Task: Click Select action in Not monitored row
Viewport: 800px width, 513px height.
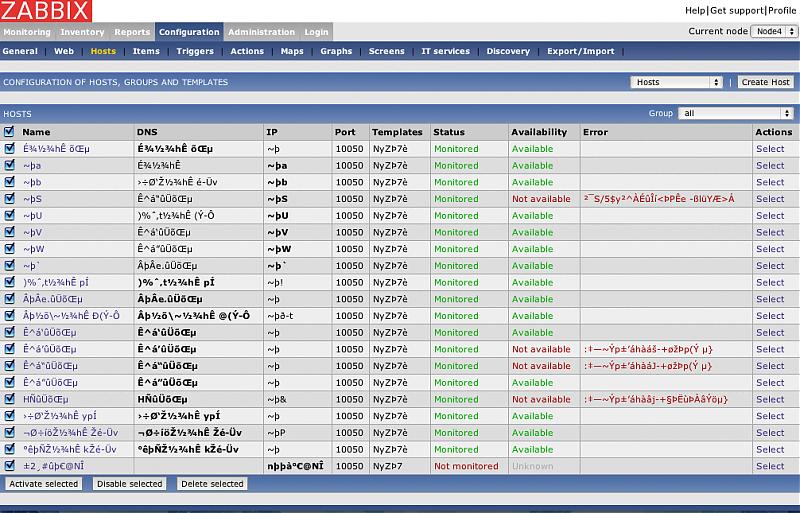Action: click(x=770, y=466)
